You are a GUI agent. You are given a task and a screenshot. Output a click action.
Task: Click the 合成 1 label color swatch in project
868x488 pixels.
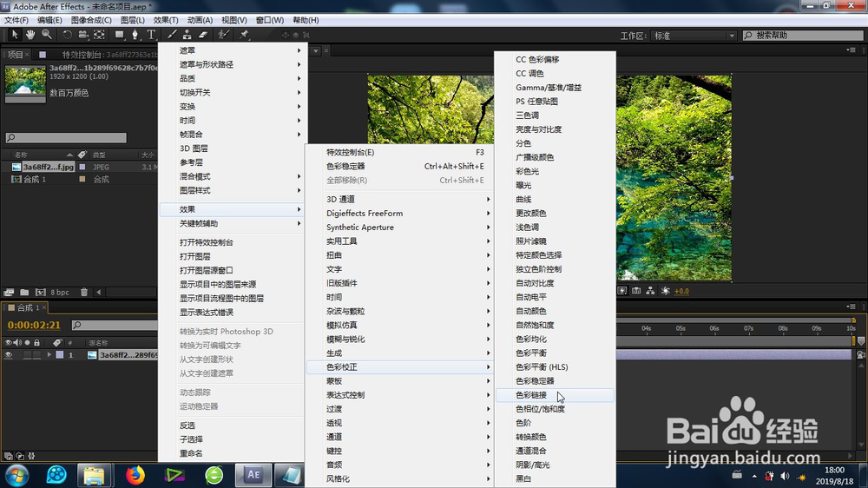(x=82, y=179)
